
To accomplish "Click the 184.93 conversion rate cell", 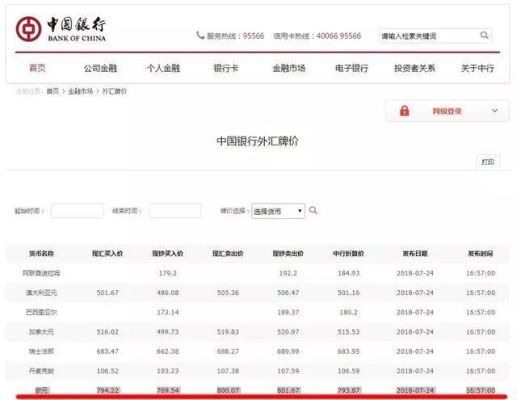I will pos(348,273).
